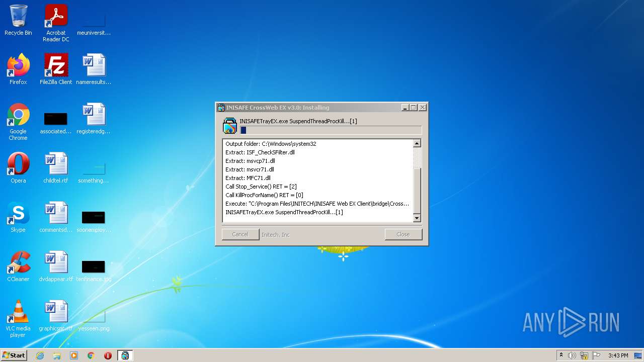Launch Skype from the desktop
This screenshot has width=644, height=362.
[18, 217]
